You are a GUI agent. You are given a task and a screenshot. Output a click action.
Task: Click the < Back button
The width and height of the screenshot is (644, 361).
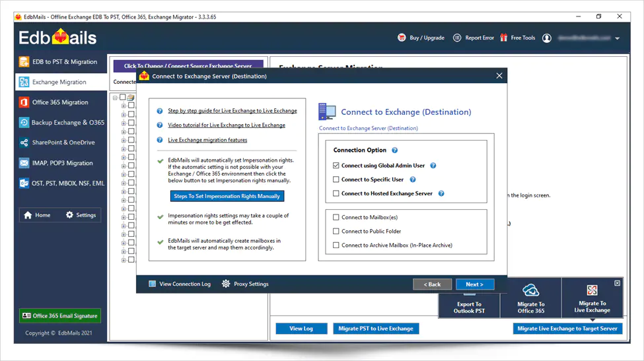pyautogui.click(x=432, y=284)
